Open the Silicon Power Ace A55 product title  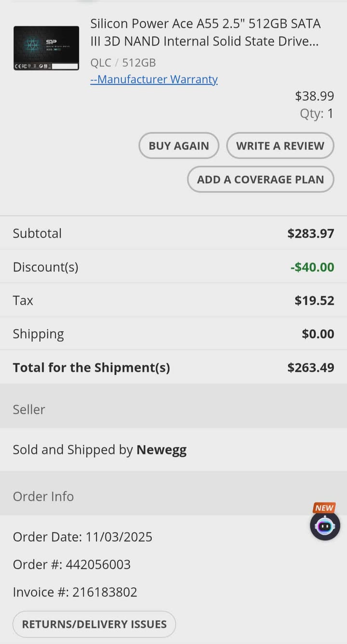[205, 32]
